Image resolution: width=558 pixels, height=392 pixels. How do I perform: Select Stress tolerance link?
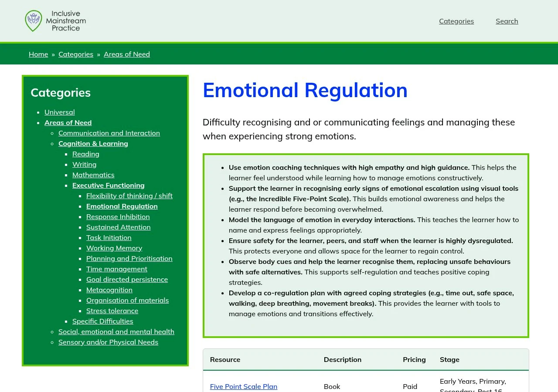tap(112, 311)
